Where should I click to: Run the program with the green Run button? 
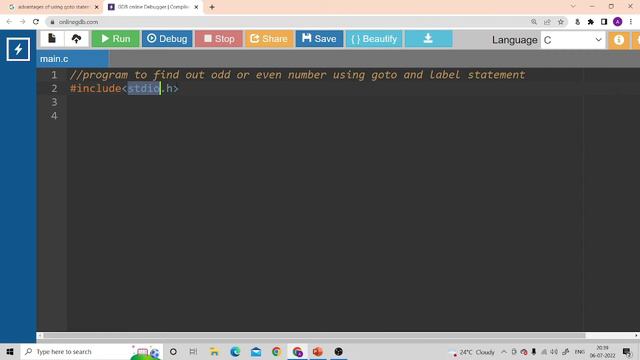tap(116, 39)
